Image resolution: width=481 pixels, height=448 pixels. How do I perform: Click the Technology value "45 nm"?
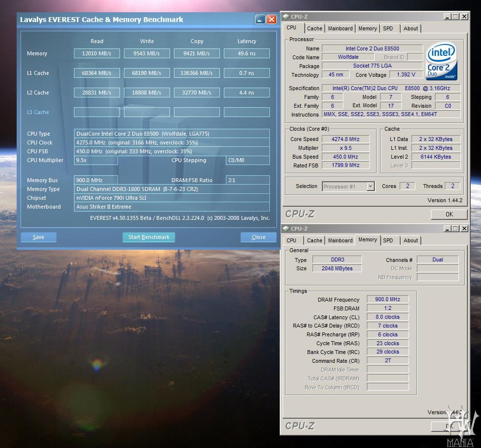point(336,74)
